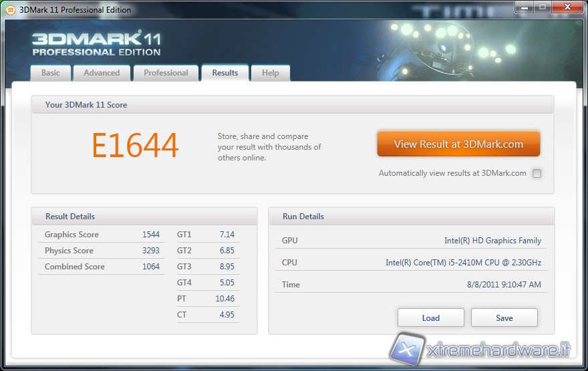Close the 3DMark 11 window

pos(565,7)
